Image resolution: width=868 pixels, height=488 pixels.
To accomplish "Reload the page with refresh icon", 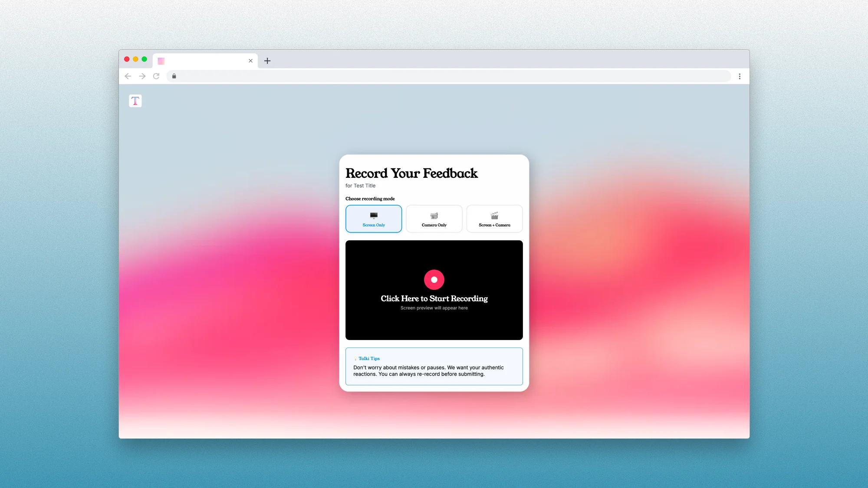I will tap(156, 76).
